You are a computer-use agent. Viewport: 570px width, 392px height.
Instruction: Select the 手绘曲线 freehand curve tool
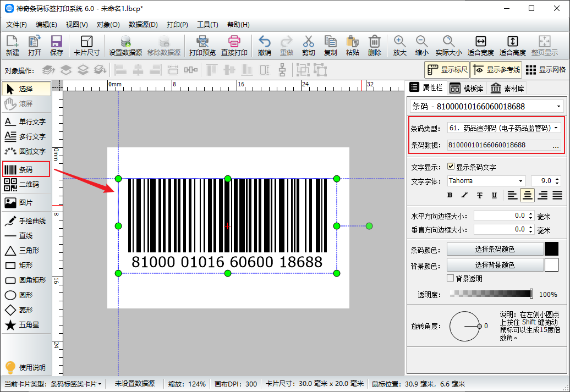tap(26, 220)
